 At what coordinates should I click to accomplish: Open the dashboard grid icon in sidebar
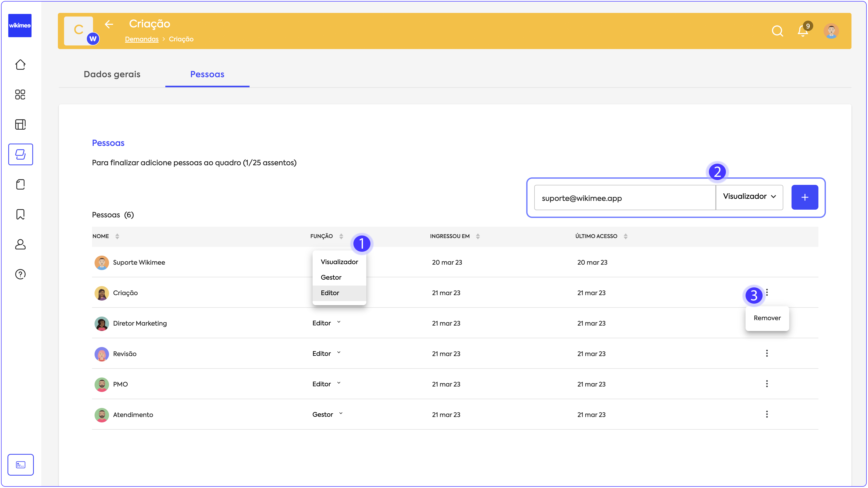[20, 95]
